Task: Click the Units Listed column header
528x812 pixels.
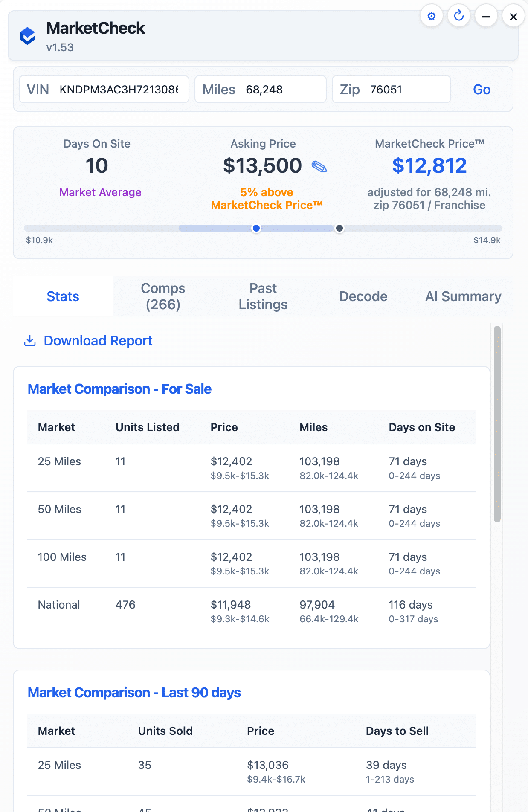Action: pyautogui.click(x=148, y=427)
